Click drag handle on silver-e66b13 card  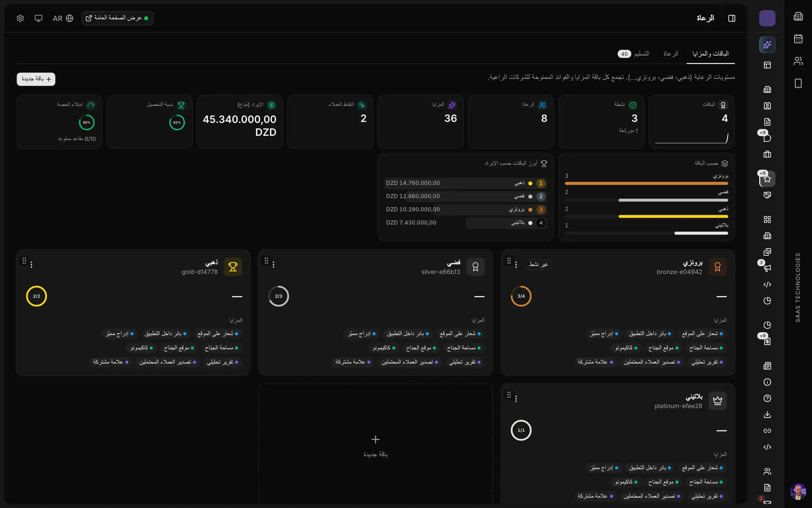click(266, 261)
